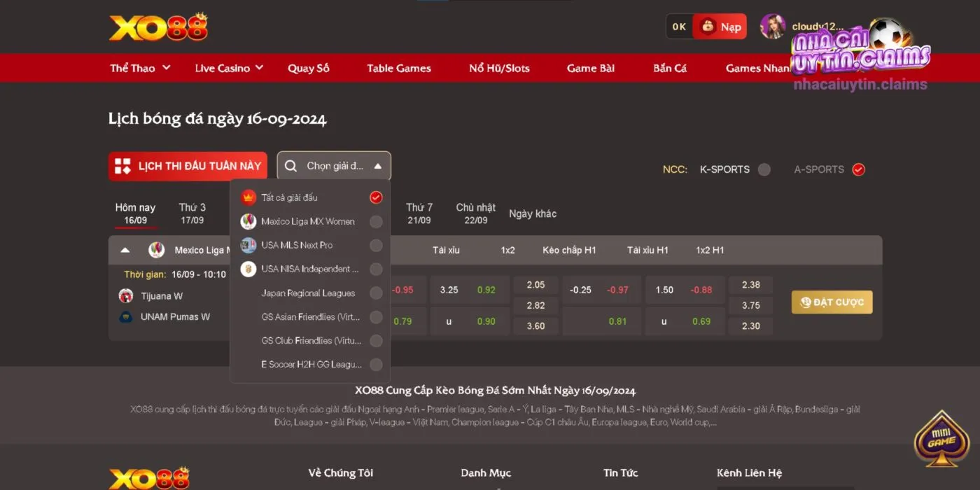The image size is (980, 490).
Task: Click the Mini Game spade icon
Action: 941,440
